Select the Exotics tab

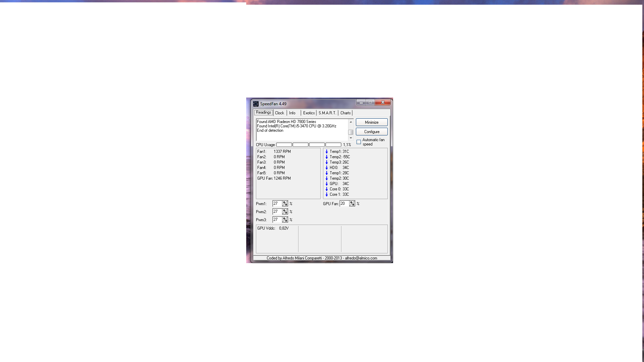309,113
